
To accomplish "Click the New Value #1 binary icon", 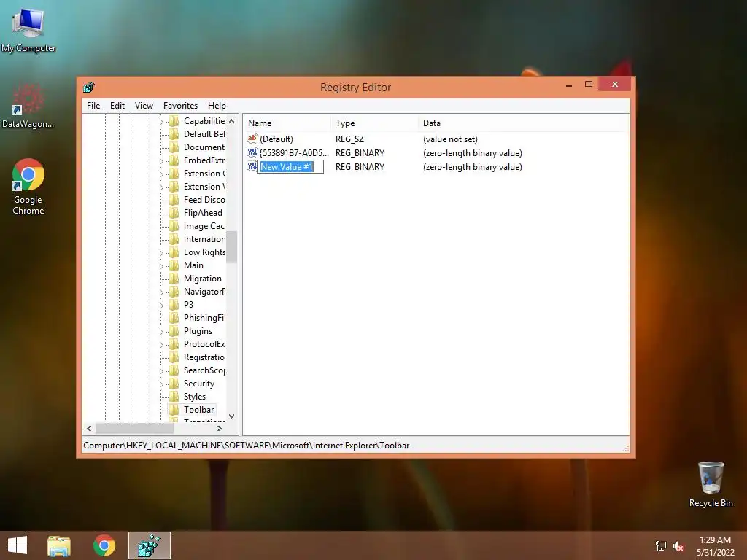I will point(252,166).
